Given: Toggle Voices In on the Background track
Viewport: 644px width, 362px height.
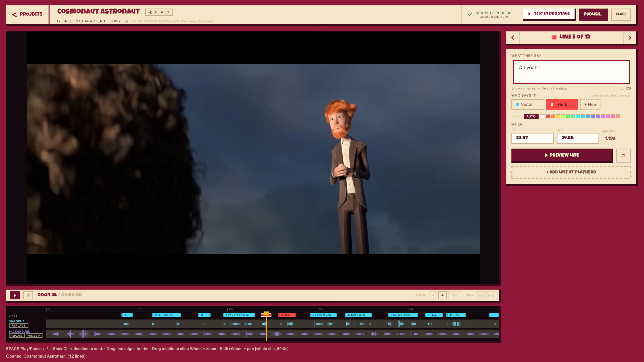Looking at the screenshot, I should [34, 336].
